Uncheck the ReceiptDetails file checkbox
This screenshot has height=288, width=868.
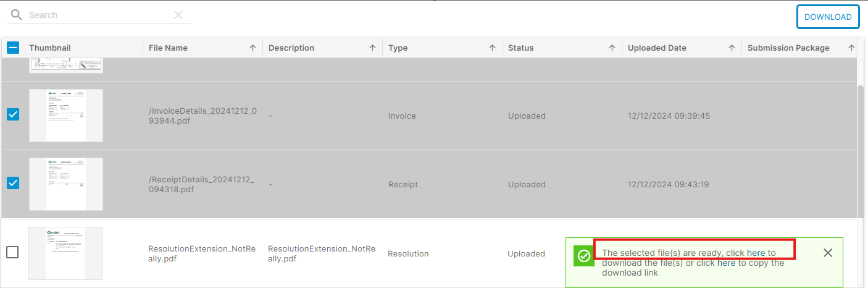point(13,183)
